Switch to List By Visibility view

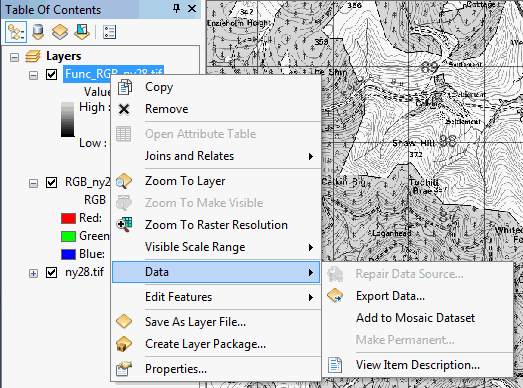tap(60, 32)
